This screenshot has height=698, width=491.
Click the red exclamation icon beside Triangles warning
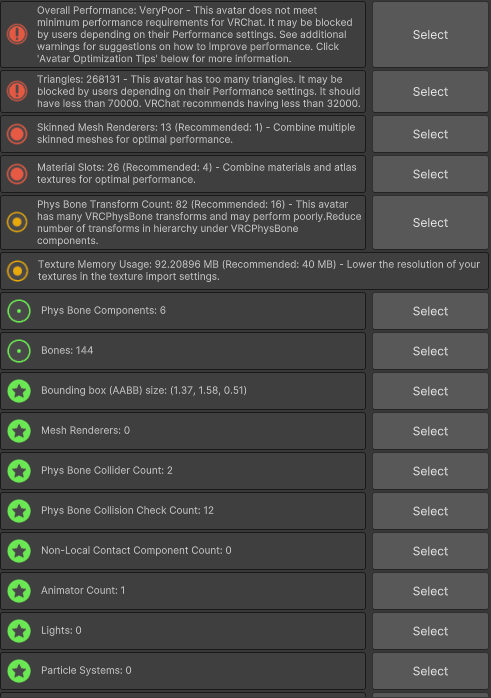17,91
